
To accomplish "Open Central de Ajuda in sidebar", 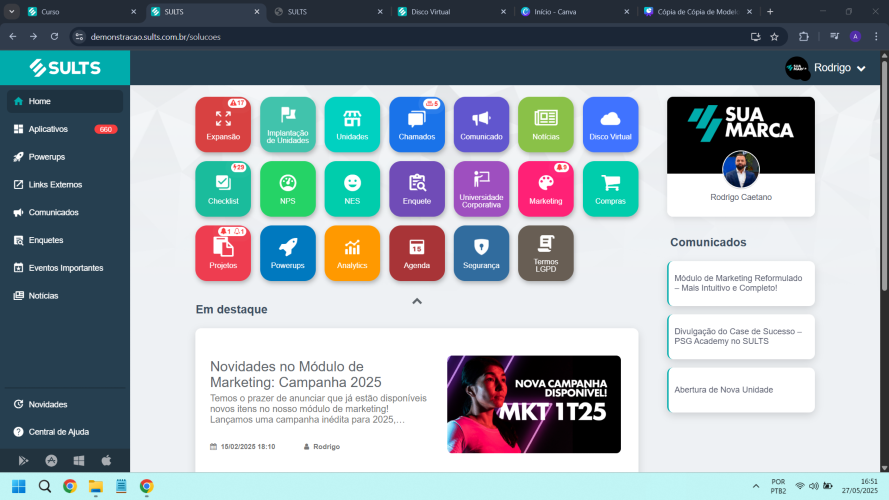I will (x=65, y=431).
